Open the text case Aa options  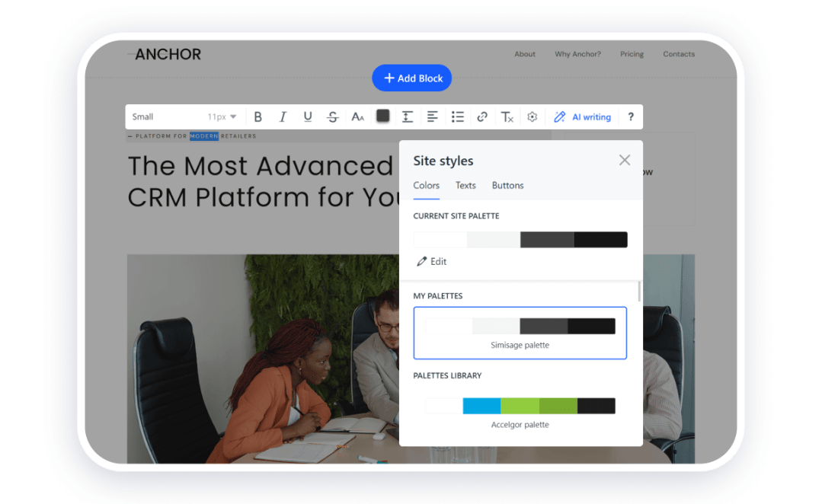tap(357, 116)
